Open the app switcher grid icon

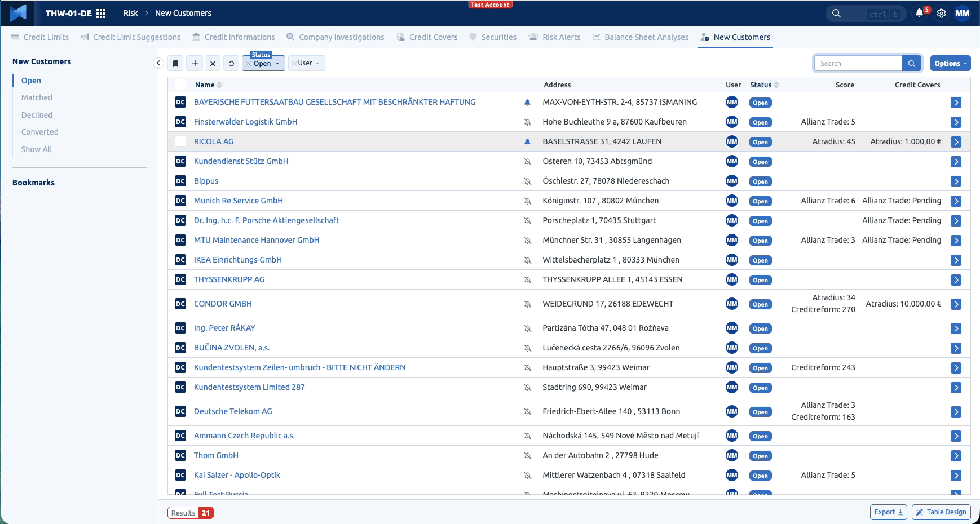tap(101, 14)
